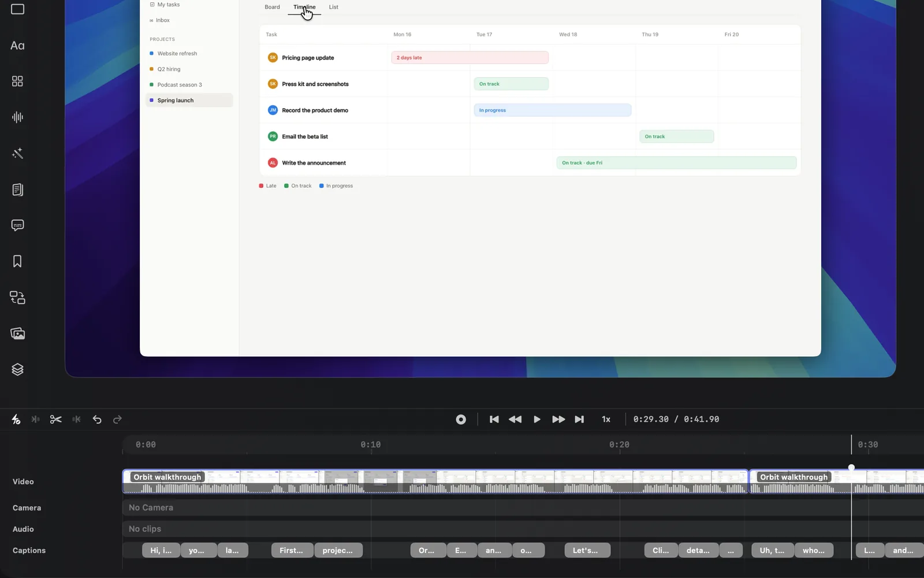924x578 pixels.
Task: Open the media images panel
Action: (x=17, y=334)
